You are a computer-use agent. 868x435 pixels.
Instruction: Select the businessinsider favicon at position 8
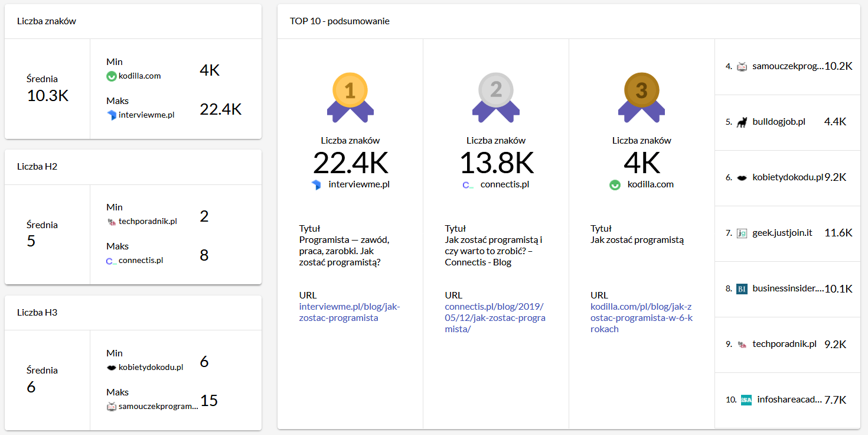(742, 289)
